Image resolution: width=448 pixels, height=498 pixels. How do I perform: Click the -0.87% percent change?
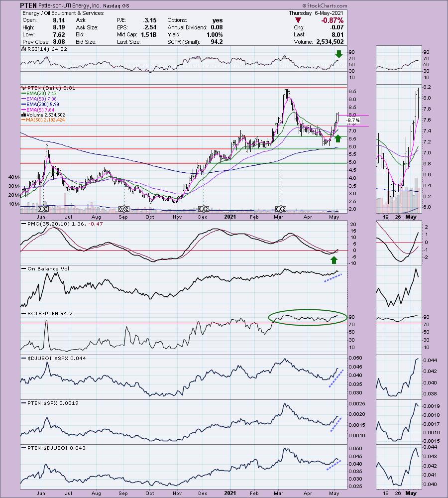click(x=332, y=20)
